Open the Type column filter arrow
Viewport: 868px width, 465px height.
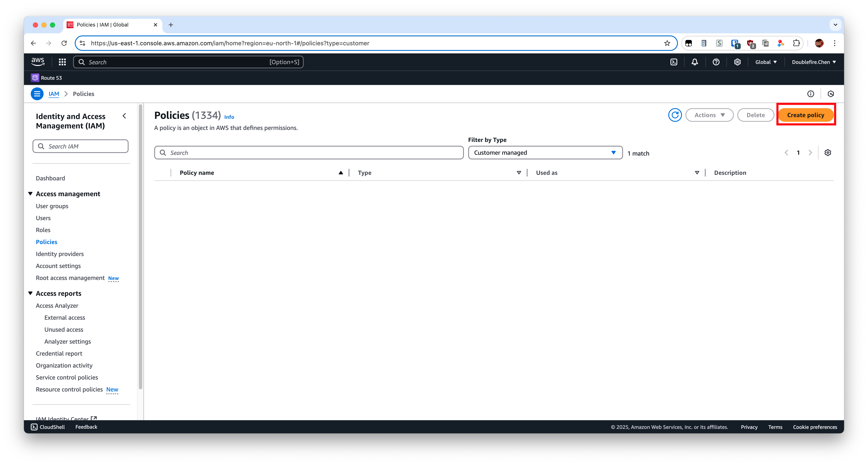click(519, 173)
